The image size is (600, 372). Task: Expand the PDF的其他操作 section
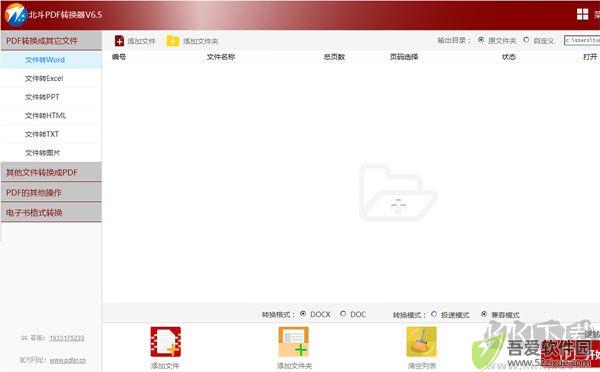(51, 193)
